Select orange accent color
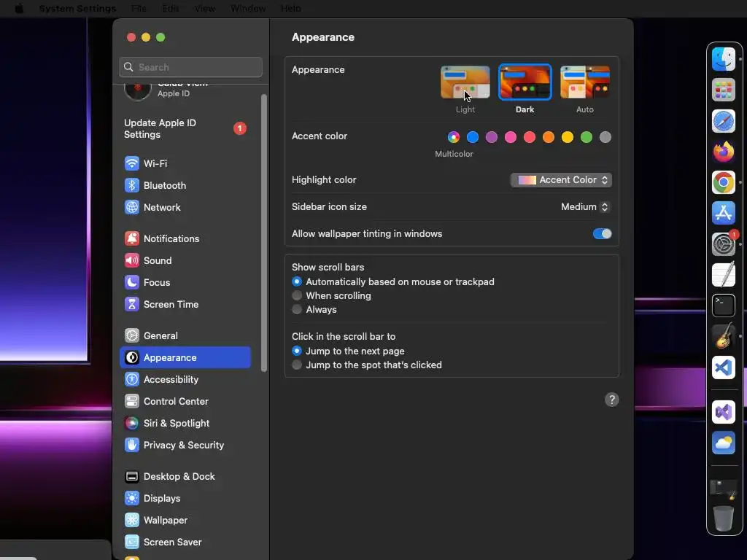This screenshot has height=560, width=747. (x=549, y=137)
